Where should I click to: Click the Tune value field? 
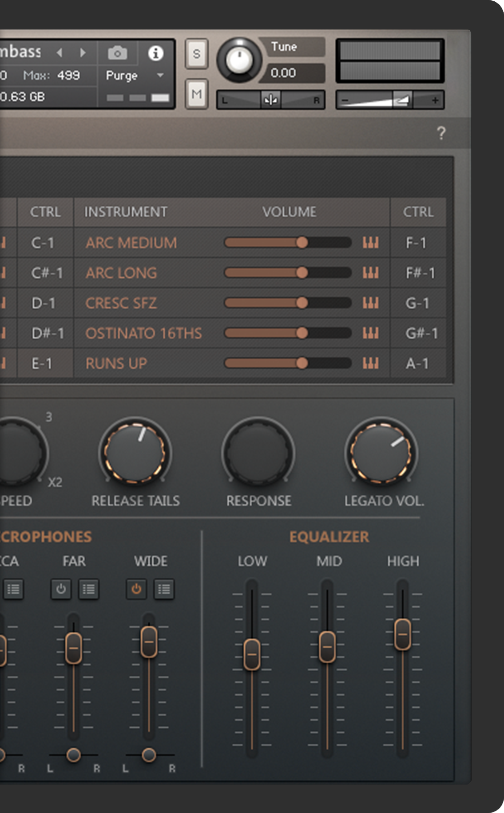pos(293,73)
